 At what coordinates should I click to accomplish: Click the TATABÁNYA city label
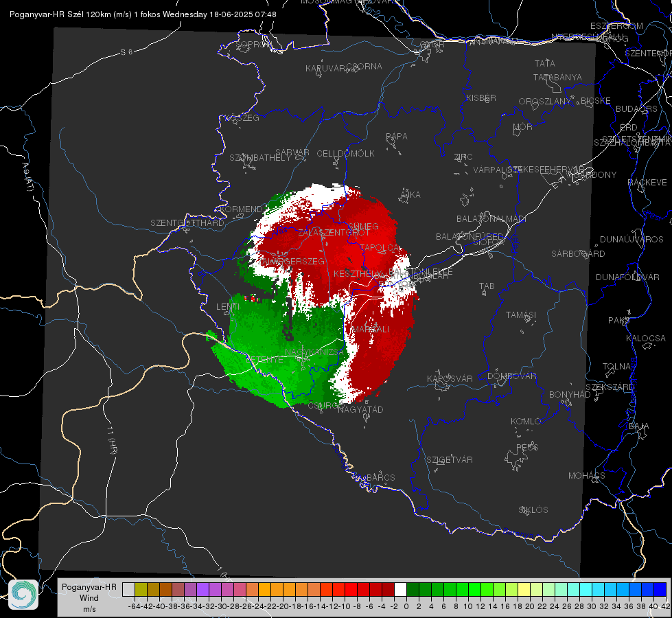(557, 77)
